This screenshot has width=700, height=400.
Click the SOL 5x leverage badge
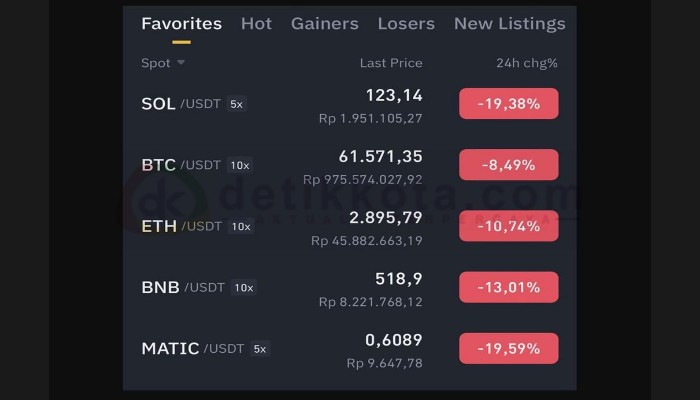pos(237,104)
